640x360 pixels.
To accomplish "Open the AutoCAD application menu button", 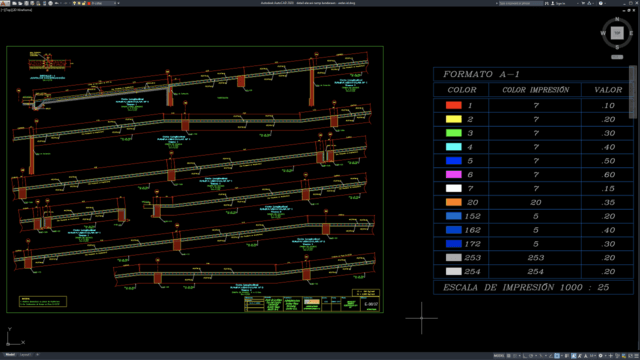I will (4, 3).
